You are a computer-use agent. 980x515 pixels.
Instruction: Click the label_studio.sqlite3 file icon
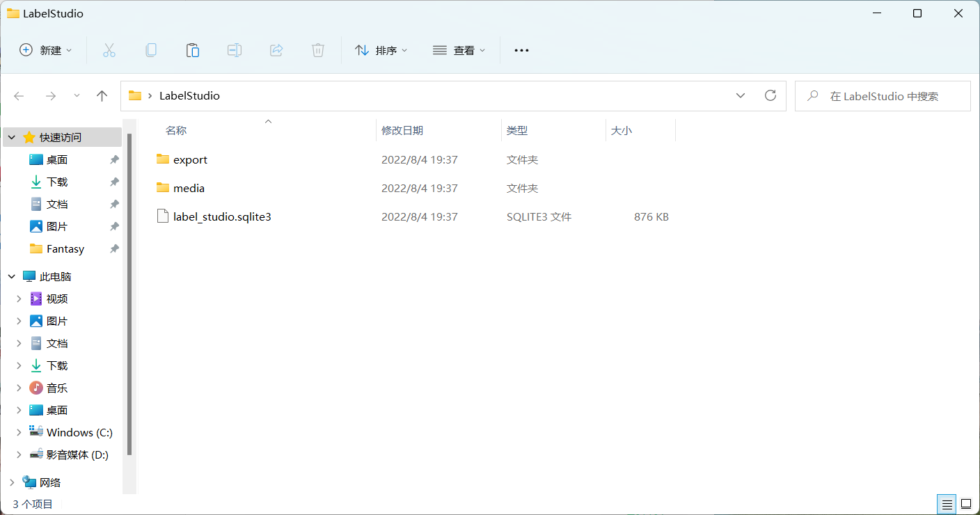pyautogui.click(x=163, y=216)
